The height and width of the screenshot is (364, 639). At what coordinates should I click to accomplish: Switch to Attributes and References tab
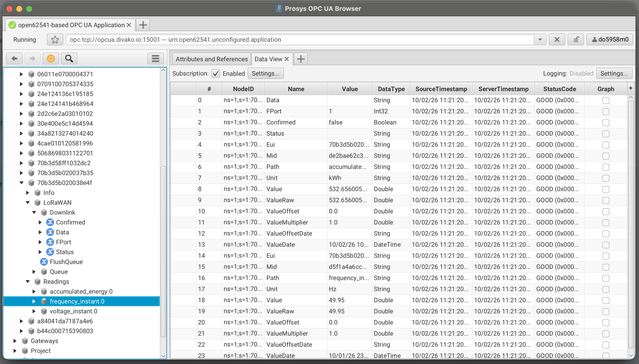pyautogui.click(x=211, y=59)
